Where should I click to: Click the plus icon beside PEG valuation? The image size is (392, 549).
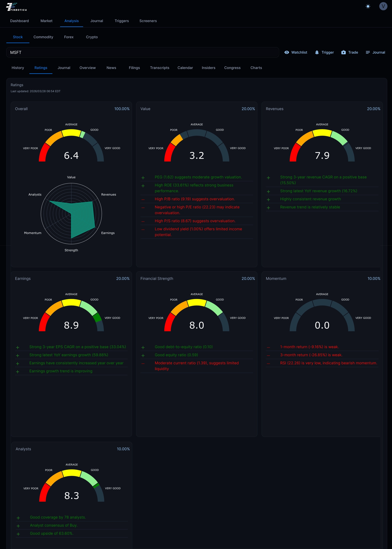pos(143,178)
